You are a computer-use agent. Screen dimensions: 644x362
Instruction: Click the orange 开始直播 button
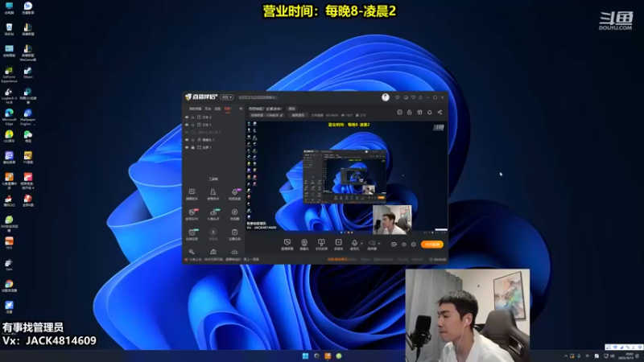[432, 245]
